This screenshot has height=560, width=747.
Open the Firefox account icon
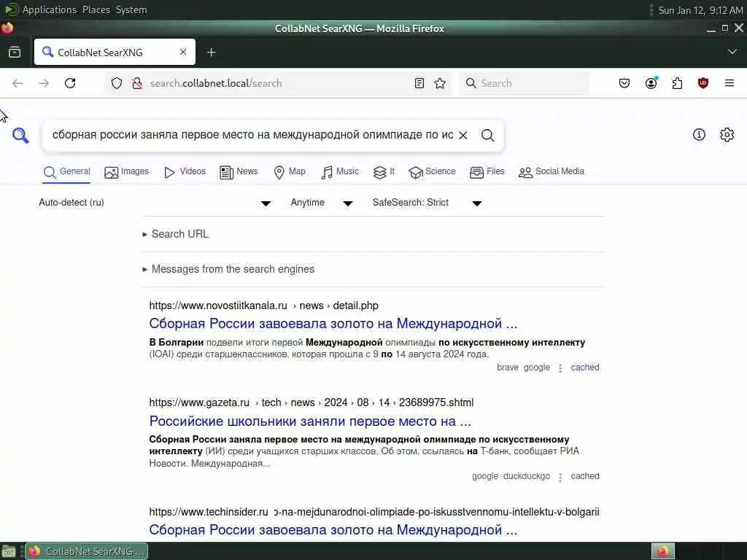[x=651, y=83]
